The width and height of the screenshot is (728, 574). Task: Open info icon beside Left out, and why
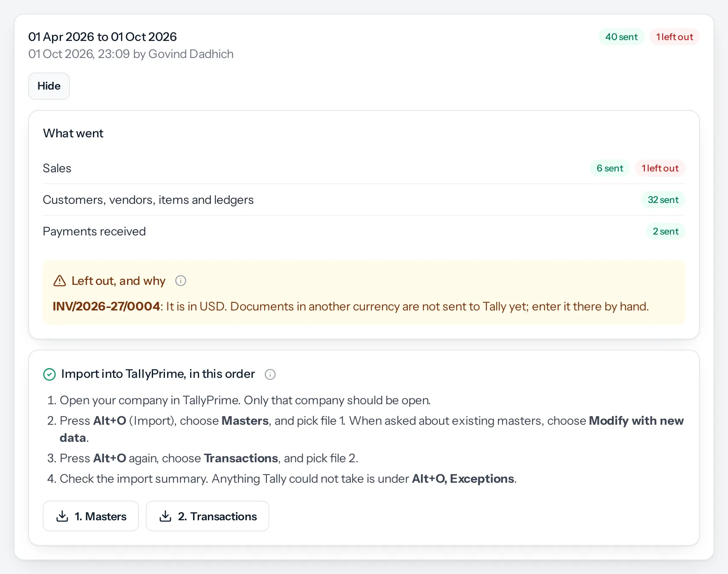181,281
